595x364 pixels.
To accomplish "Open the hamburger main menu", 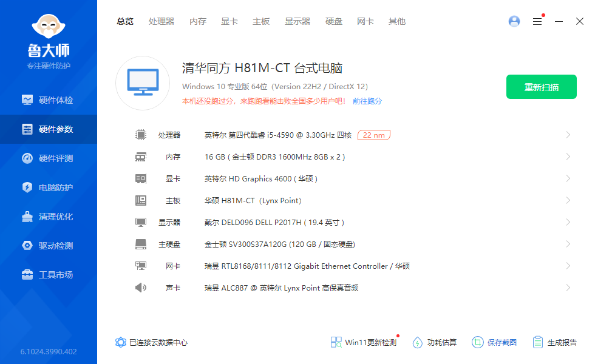I will coord(537,22).
